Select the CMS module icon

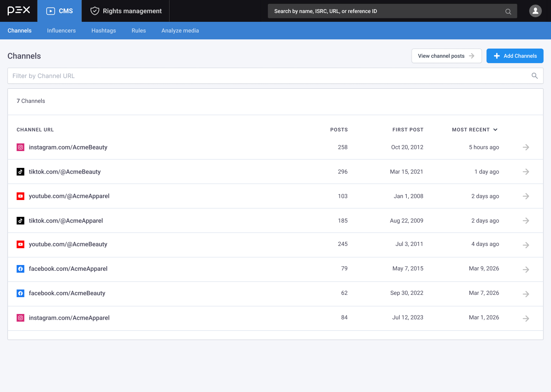(x=50, y=11)
